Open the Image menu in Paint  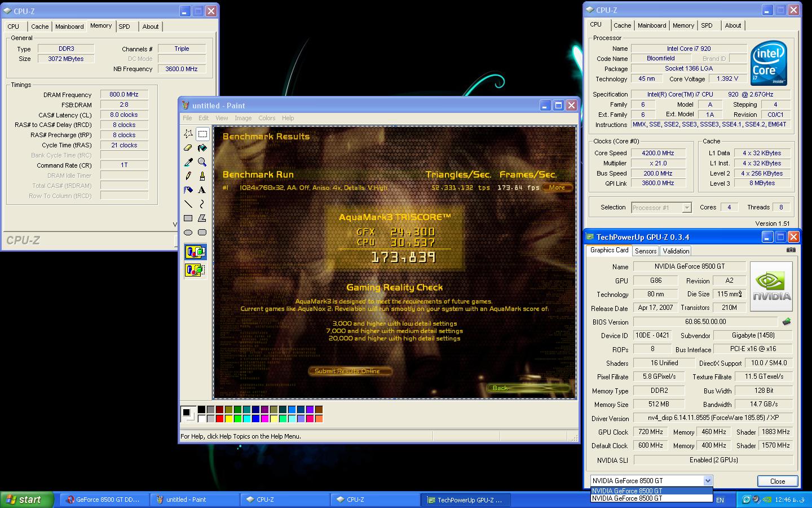coord(243,118)
